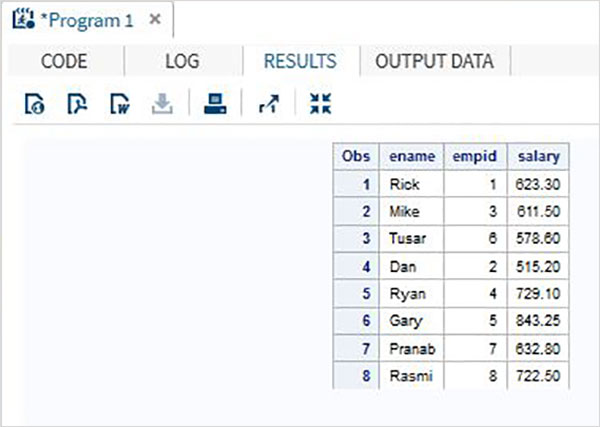
Task: Click the ename column header
Action: point(411,157)
